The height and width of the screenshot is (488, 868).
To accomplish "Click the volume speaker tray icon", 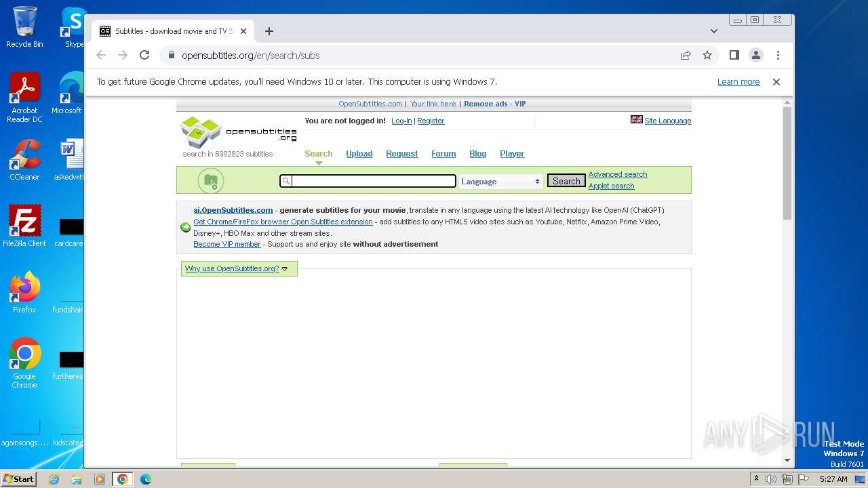I will (x=771, y=479).
